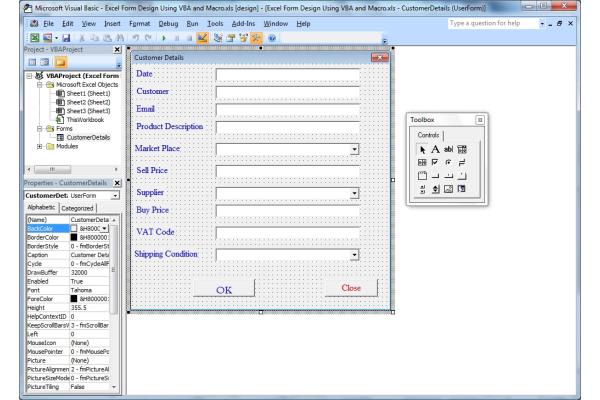The image size is (600, 400).
Task: Select the ToggleButton control in Toolbox
Action: tap(462, 163)
